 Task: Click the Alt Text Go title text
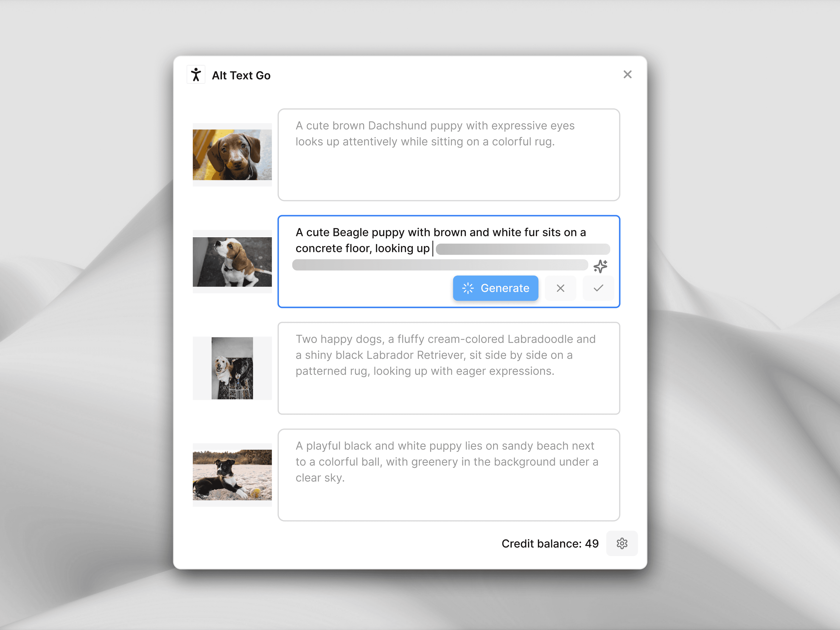(241, 75)
